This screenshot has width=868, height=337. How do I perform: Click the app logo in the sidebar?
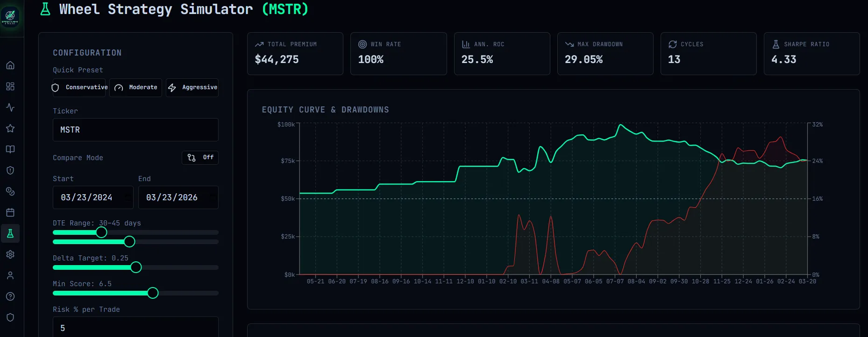coord(10,17)
